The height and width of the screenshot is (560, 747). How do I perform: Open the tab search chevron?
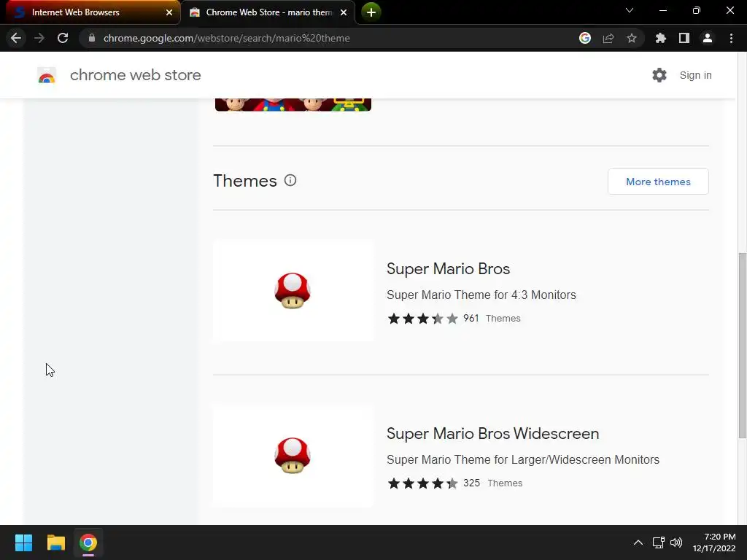point(630,10)
